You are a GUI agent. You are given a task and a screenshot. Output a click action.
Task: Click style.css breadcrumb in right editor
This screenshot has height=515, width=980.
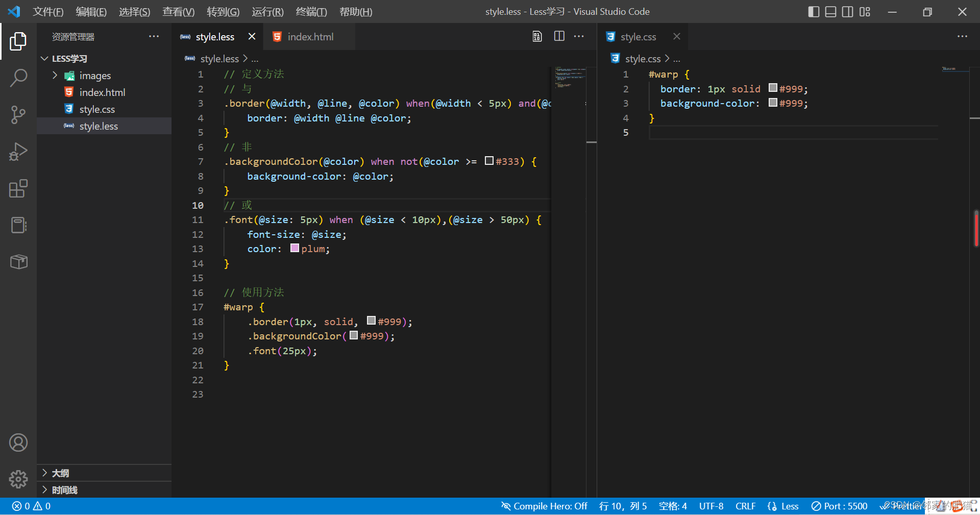click(643, 59)
